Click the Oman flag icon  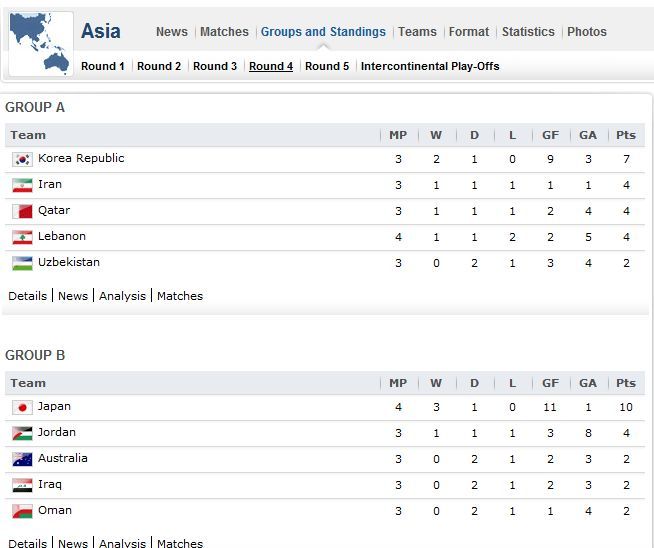(x=22, y=511)
